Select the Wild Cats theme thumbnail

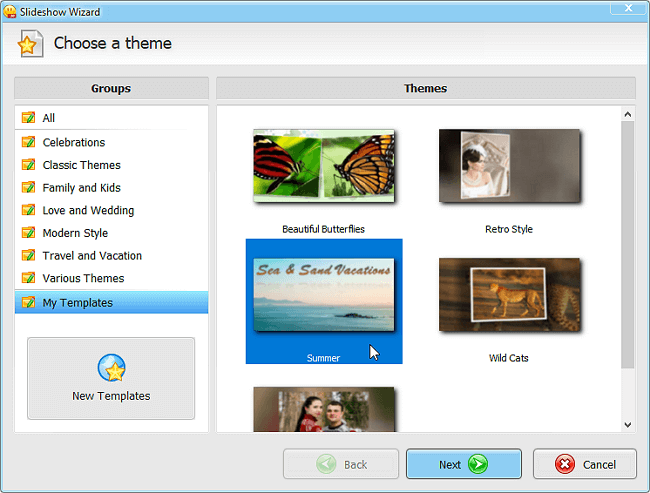click(x=509, y=295)
